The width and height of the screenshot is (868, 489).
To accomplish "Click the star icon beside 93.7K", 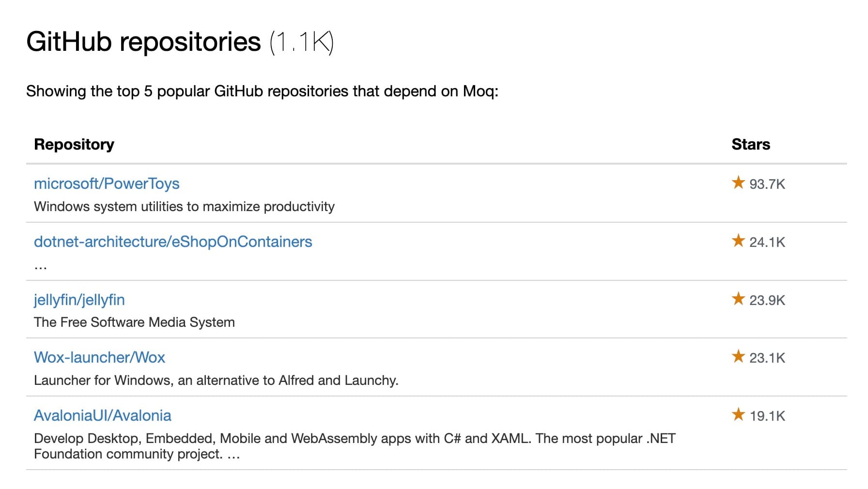I will [738, 183].
